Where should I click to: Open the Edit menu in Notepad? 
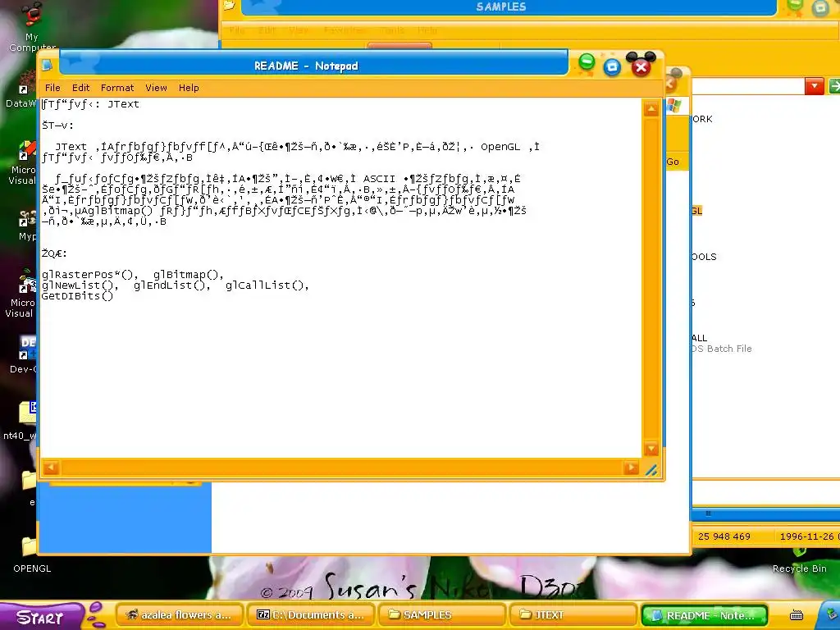click(x=81, y=88)
